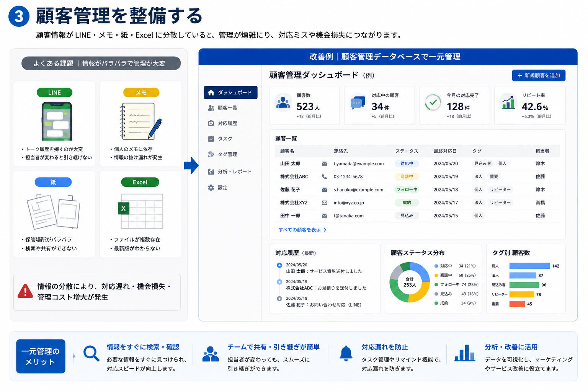588x392 pixels.
Task: Click the ダッシュボード home icon in sidebar
Action: point(211,93)
